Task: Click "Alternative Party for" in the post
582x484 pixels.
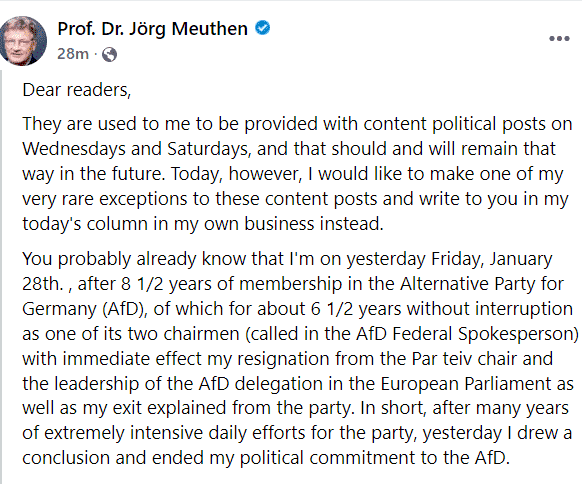Action: tap(482, 284)
